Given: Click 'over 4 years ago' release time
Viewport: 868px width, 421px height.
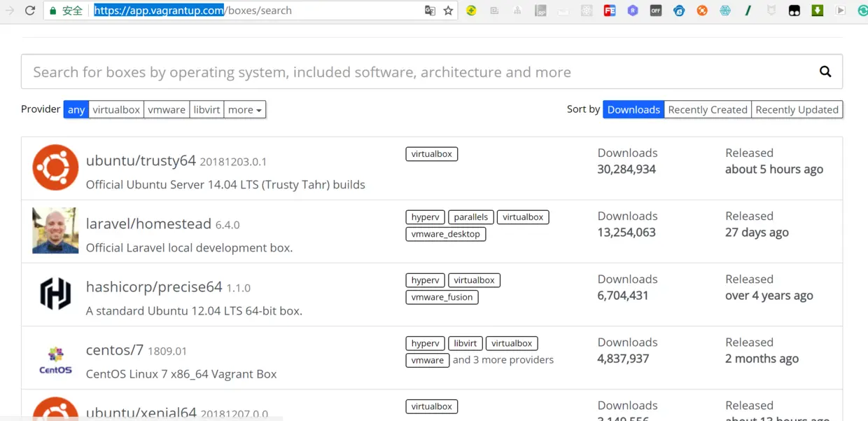Looking at the screenshot, I should [769, 295].
